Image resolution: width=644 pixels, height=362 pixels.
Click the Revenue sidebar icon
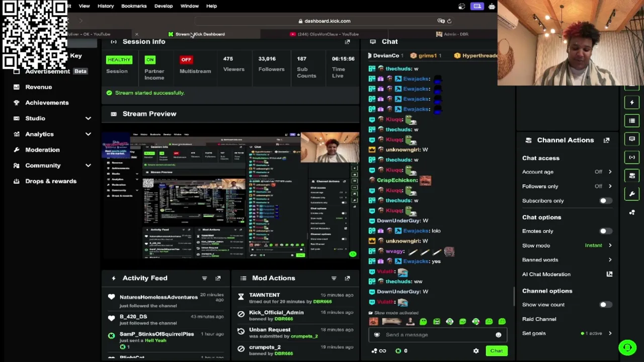(17, 87)
